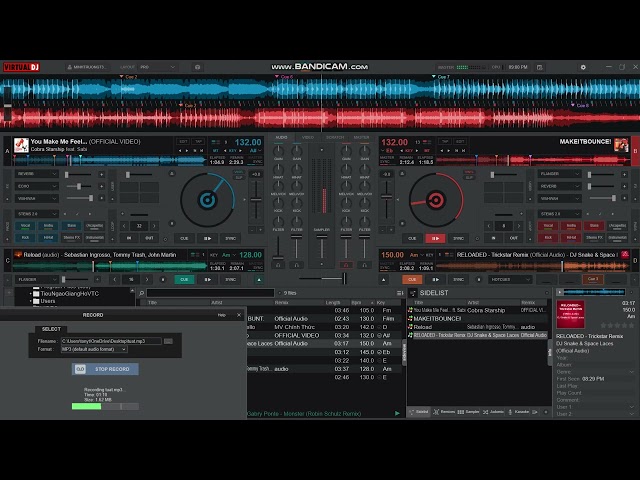Switch mixer to VIDEO tab
The width and height of the screenshot is (640, 480).
[x=308, y=138]
